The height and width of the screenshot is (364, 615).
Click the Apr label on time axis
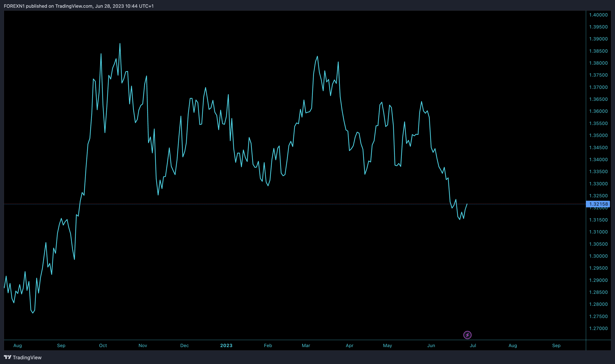tap(349, 345)
